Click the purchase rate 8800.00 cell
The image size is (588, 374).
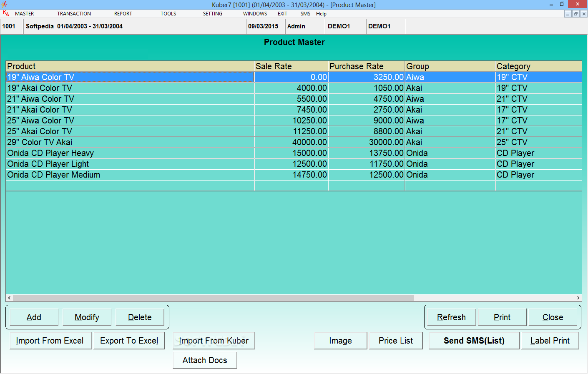[367, 131]
